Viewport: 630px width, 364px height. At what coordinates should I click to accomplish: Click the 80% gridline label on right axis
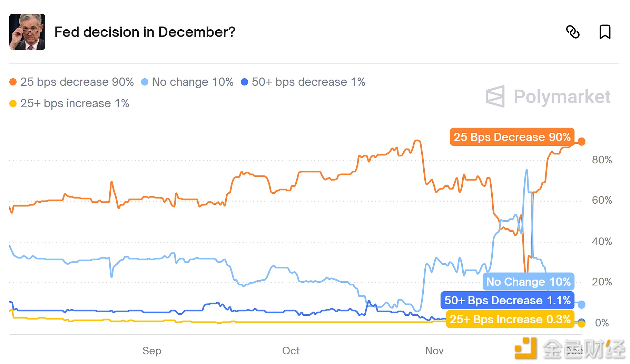pos(602,160)
